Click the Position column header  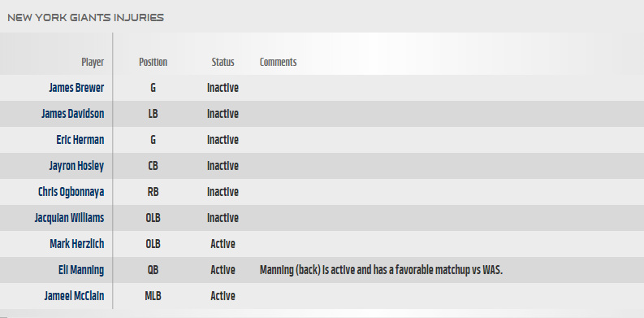pos(153,62)
